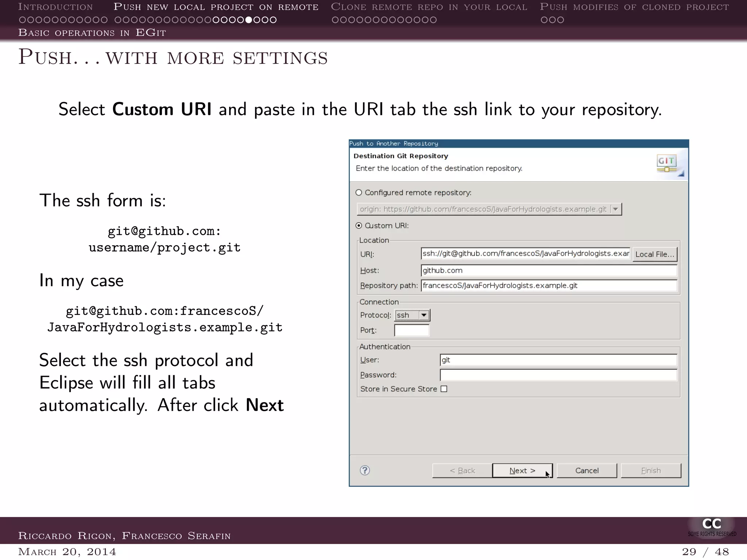Click the Local File... button

tap(655, 254)
